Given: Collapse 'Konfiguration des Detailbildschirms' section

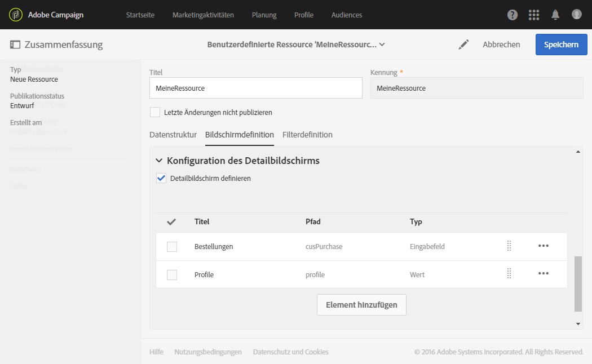Looking at the screenshot, I should tap(159, 161).
